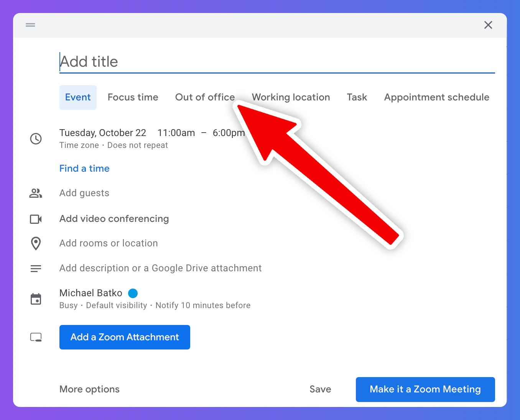Click the calendar icon next to Michael Batko
This screenshot has height=420, width=520.
point(36,299)
